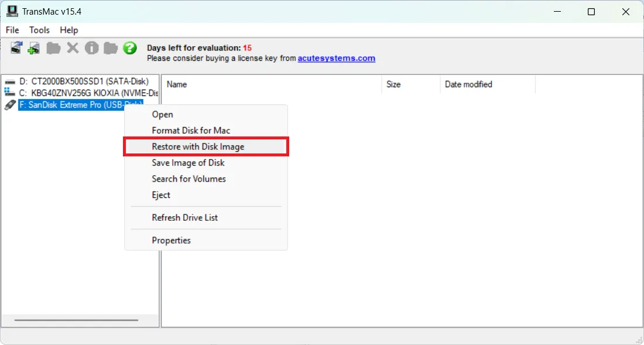Click the grayed New Folder toolbar icon

click(53, 49)
